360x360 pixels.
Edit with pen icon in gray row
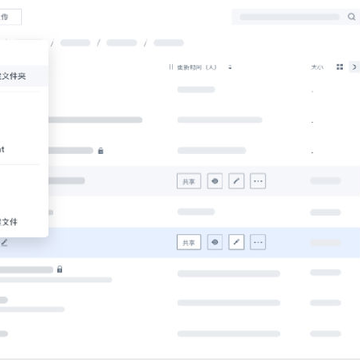click(x=236, y=181)
